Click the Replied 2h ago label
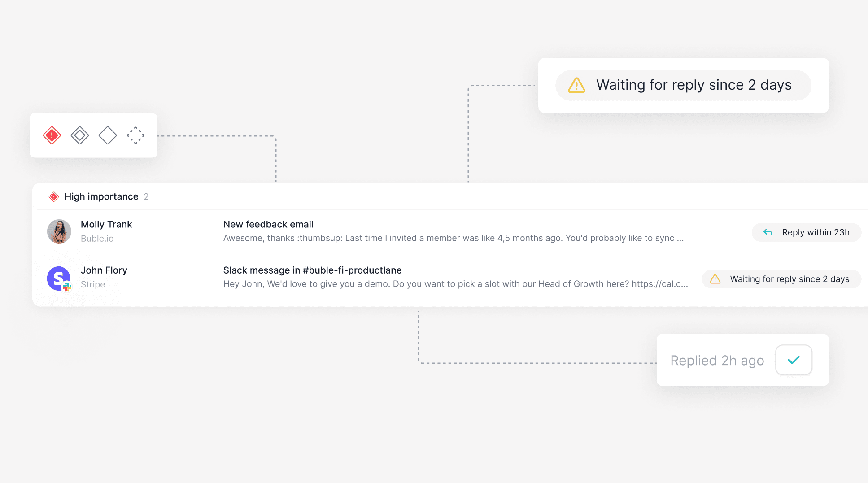 click(717, 360)
